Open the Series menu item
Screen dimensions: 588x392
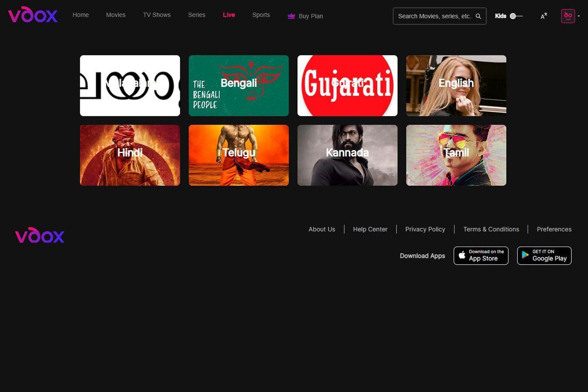[197, 15]
